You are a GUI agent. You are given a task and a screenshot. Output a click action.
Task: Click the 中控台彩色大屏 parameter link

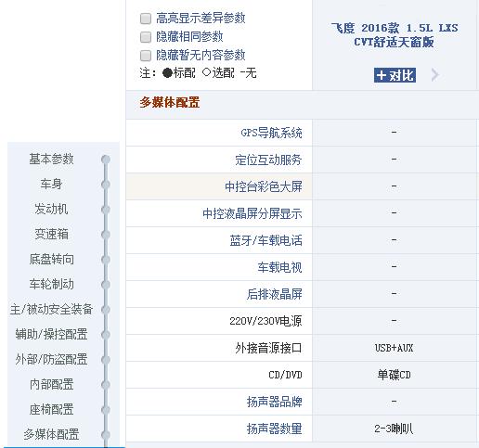[x=264, y=186]
